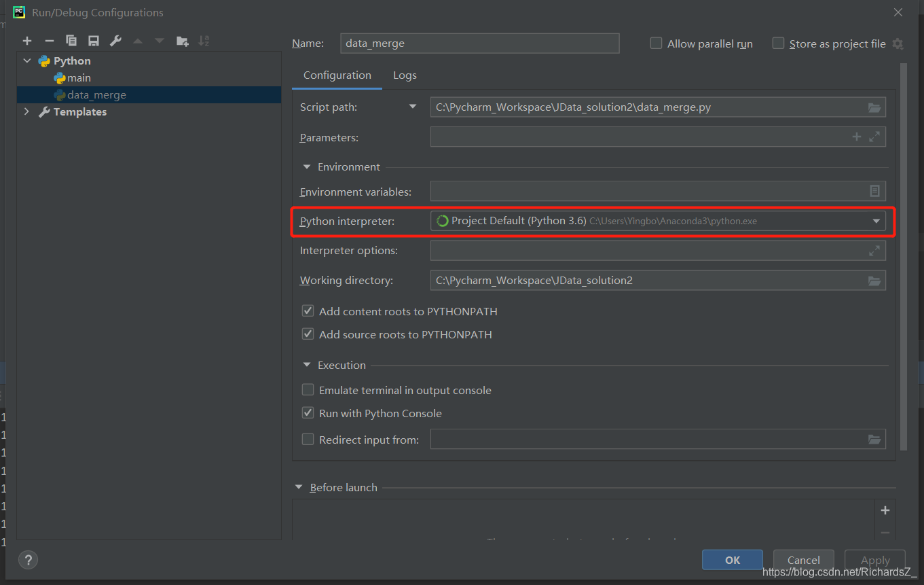Click the OK button
Screen dimensions: 924x585
[733, 560]
